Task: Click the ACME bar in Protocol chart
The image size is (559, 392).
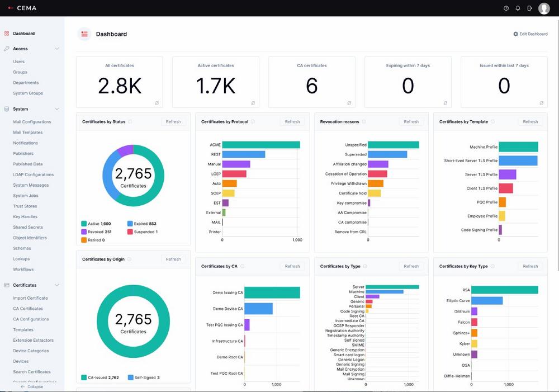Action: tap(261, 145)
